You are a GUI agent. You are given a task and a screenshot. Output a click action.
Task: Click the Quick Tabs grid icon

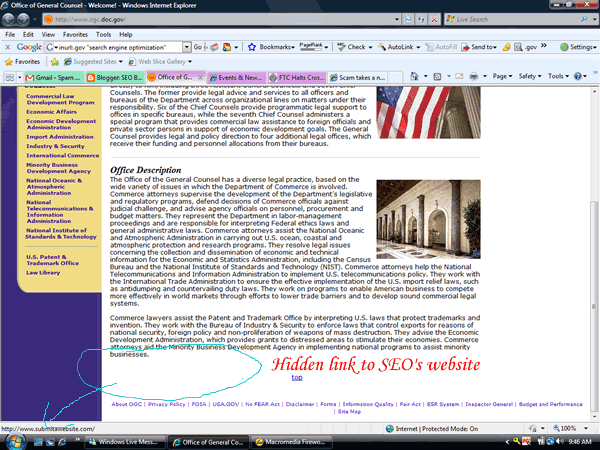click(10, 78)
